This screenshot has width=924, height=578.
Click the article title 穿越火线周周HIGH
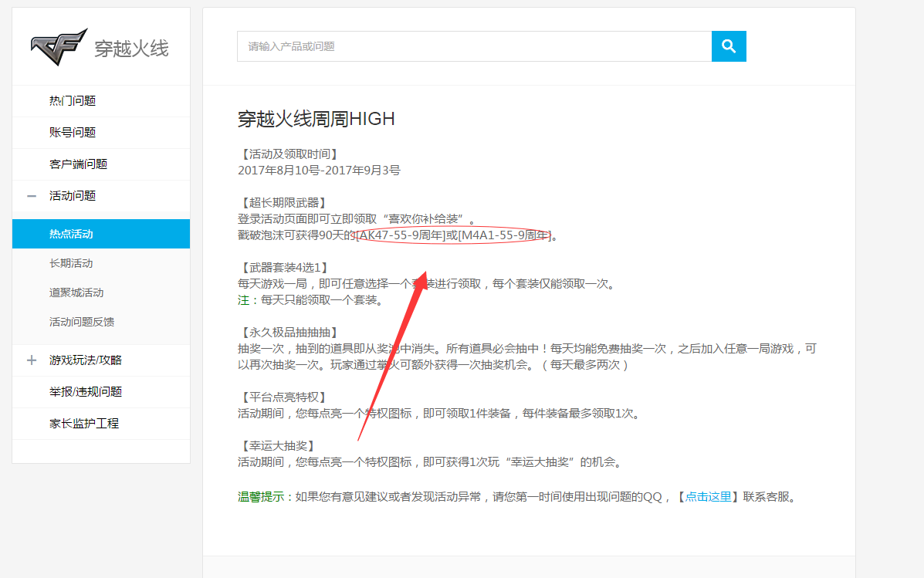(x=316, y=119)
